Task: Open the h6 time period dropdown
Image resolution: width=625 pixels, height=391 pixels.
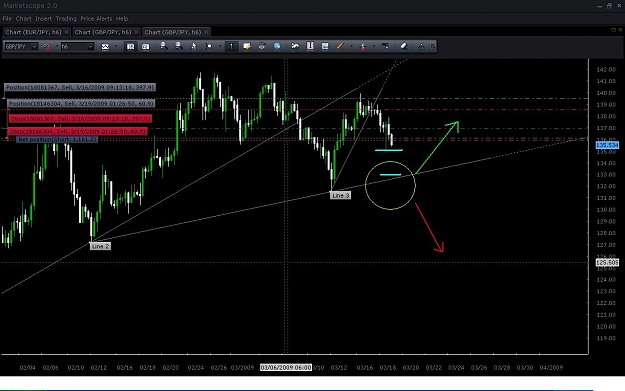Action: 77,47
